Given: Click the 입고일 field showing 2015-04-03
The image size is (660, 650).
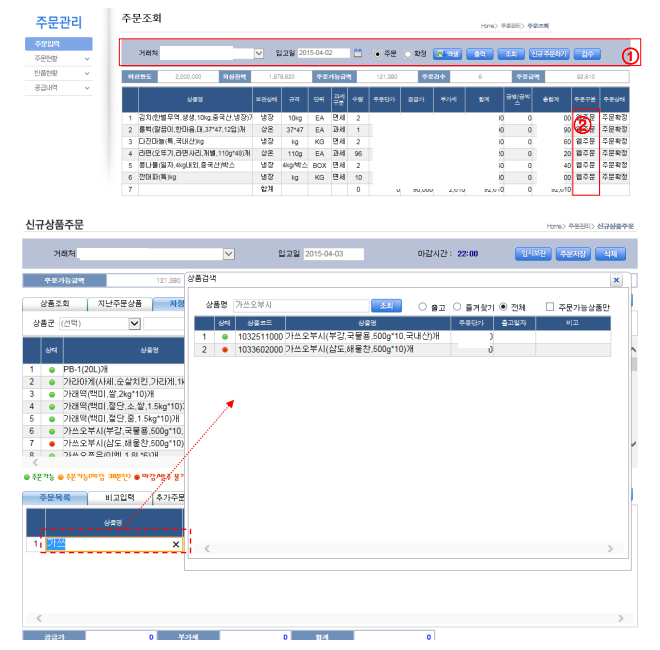Looking at the screenshot, I should click(x=334, y=254).
